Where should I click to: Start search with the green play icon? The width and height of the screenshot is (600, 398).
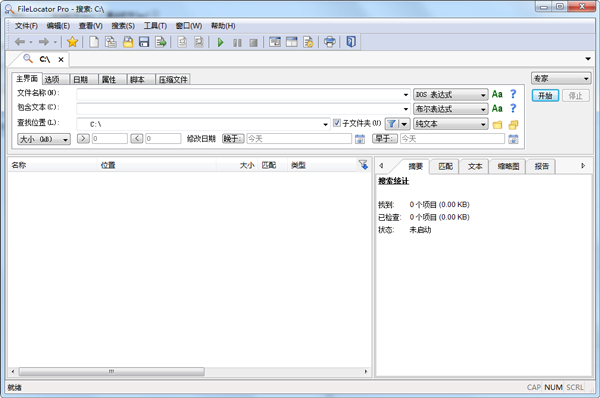(220, 42)
